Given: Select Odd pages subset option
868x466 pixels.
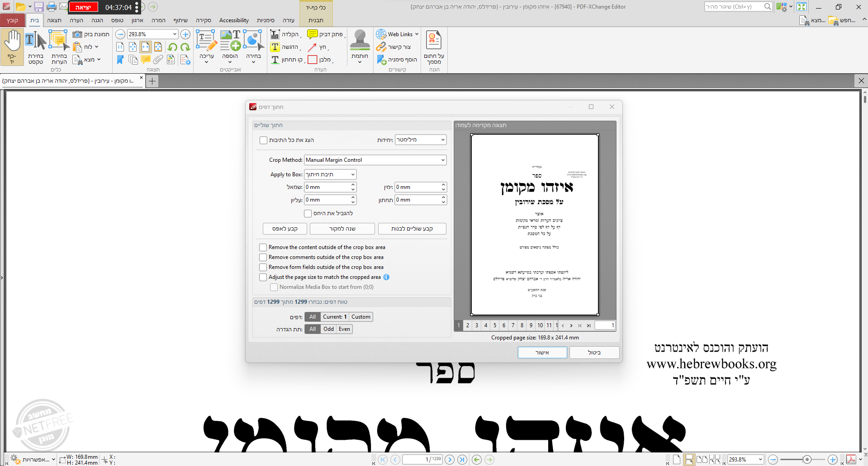Looking at the screenshot, I should point(328,329).
